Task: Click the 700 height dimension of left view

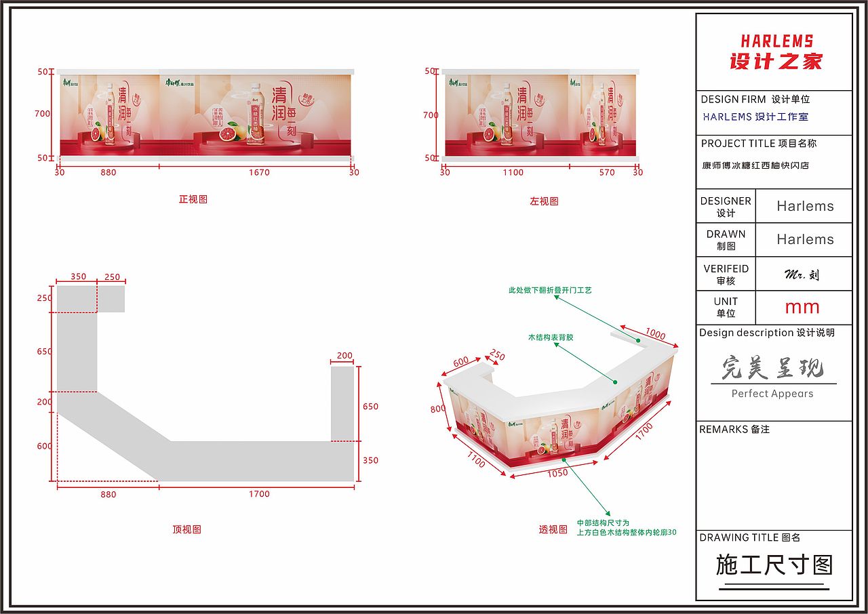Action: 431,115
